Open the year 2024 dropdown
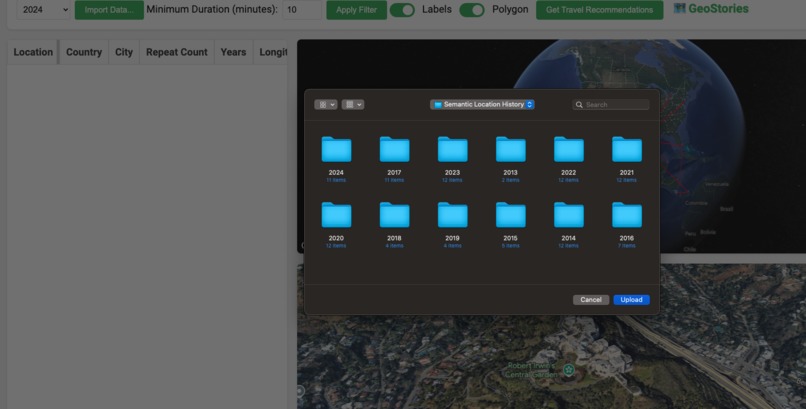806x409 pixels. 43,10
